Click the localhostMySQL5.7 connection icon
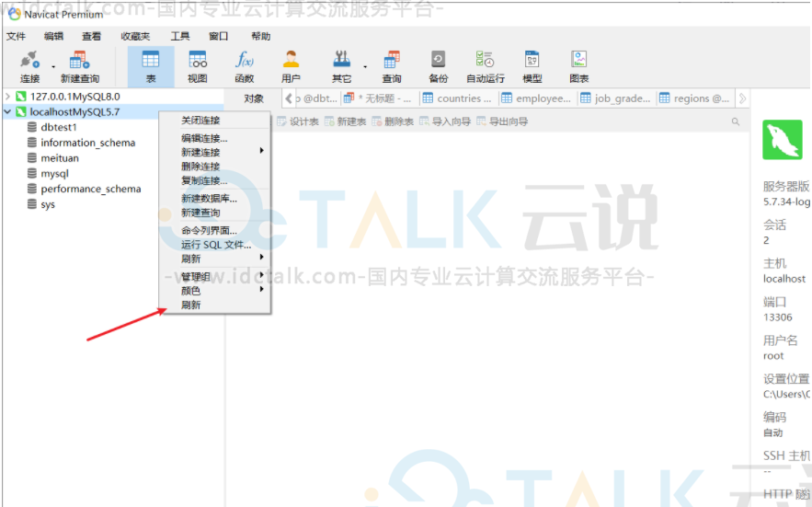The height and width of the screenshot is (507, 812). click(x=21, y=112)
